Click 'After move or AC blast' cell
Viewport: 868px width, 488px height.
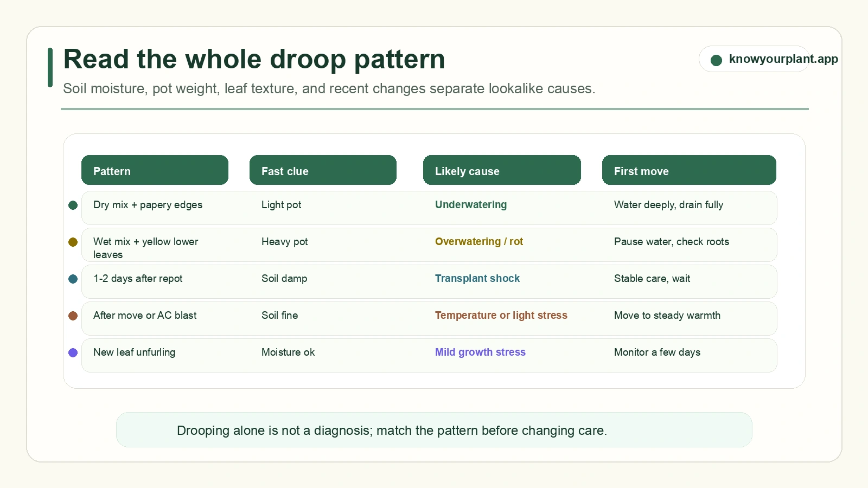click(x=145, y=316)
